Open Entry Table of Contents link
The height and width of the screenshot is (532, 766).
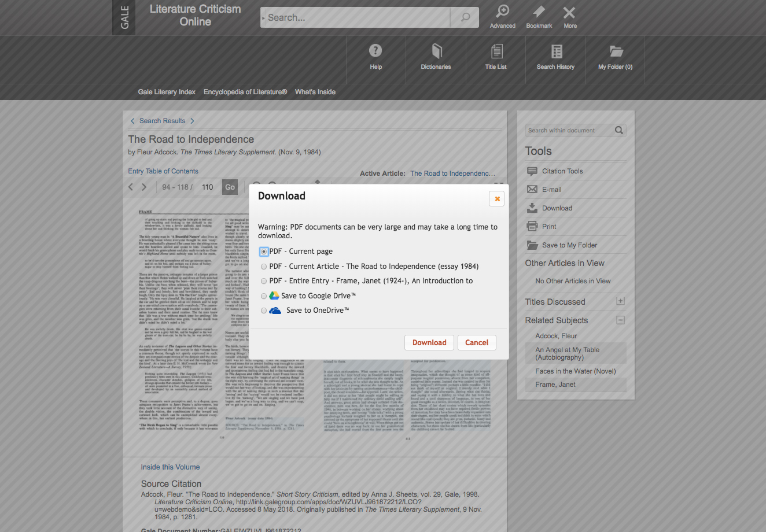[x=163, y=171]
